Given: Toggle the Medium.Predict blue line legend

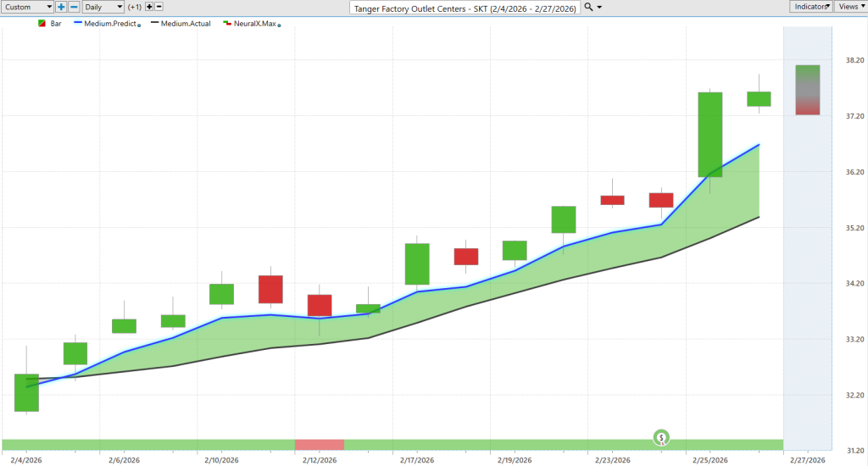Looking at the screenshot, I should coord(107,24).
